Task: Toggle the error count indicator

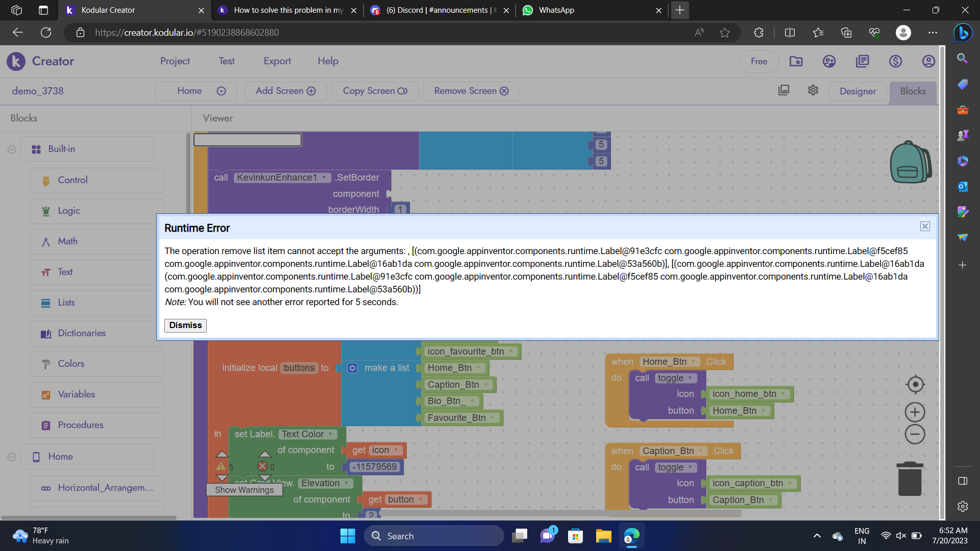Action: pos(262,466)
